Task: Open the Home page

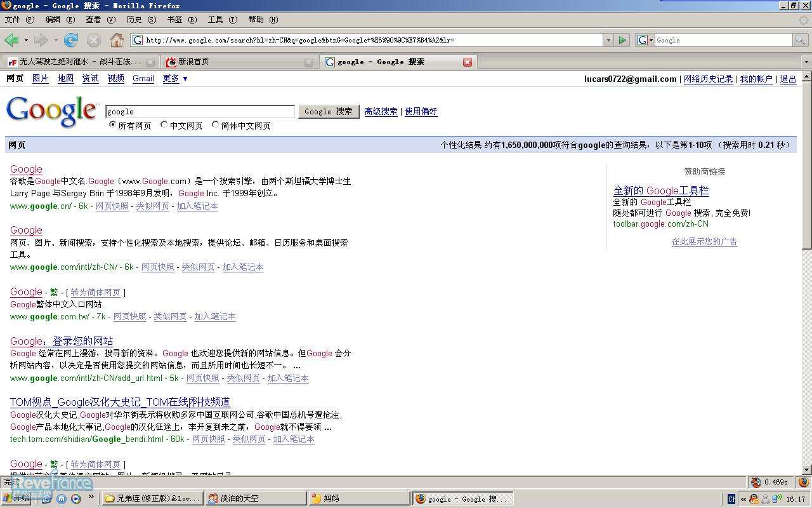Action: pos(117,40)
